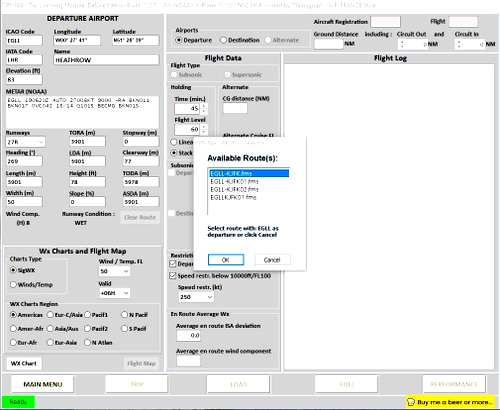Click the Cancel button in the route dialog

(272, 260)
